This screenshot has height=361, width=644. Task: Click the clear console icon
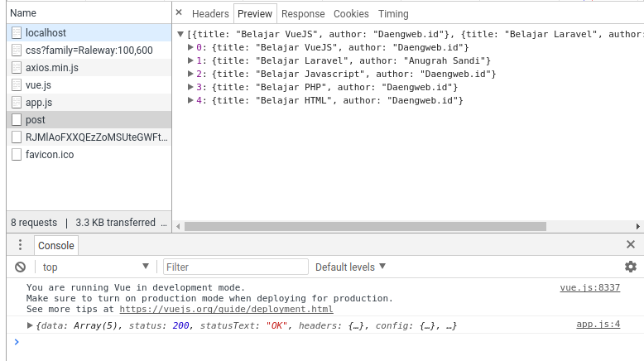[21, 267]
